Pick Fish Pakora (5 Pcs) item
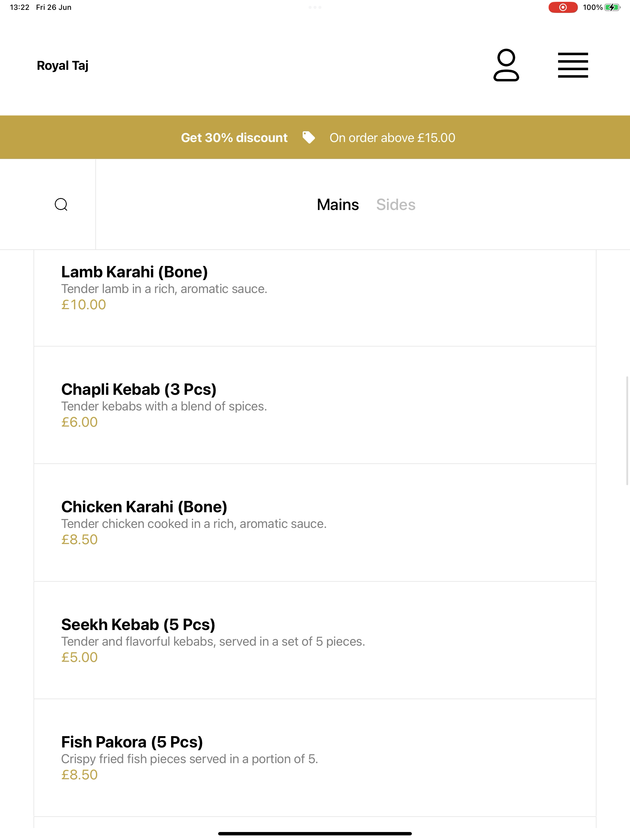This screenshot has width=630, height=840. click(x=315, y=758)
